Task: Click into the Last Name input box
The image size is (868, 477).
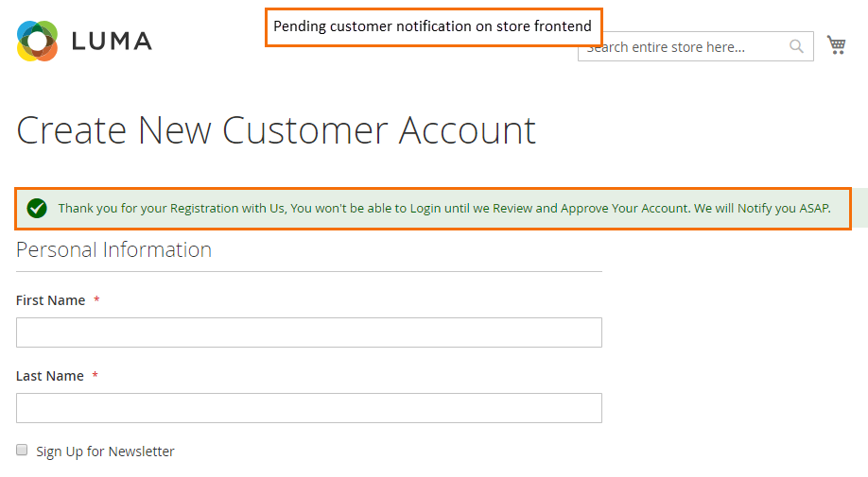Action: point(308,408)
